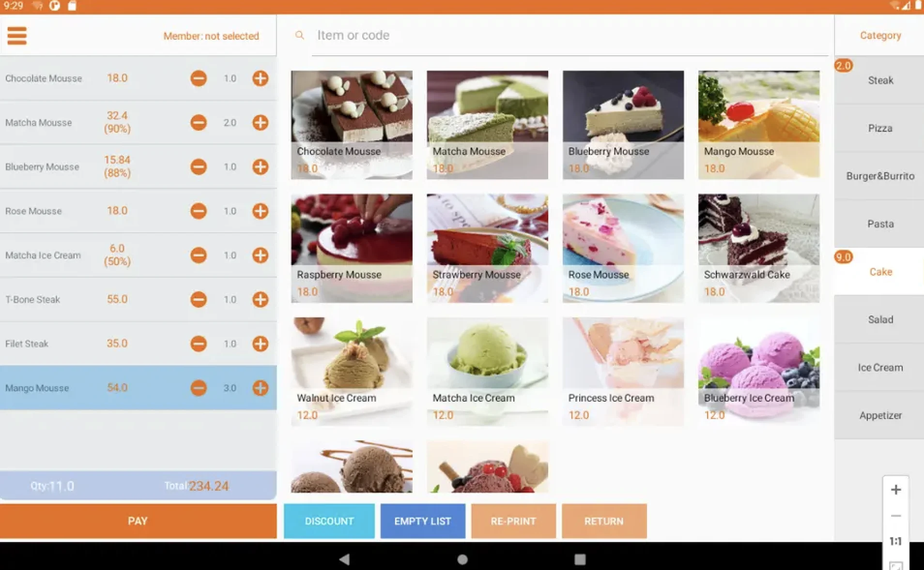Decrease Filet Steak quantity
Screen dimensions: 924x570
coord(199,344)
